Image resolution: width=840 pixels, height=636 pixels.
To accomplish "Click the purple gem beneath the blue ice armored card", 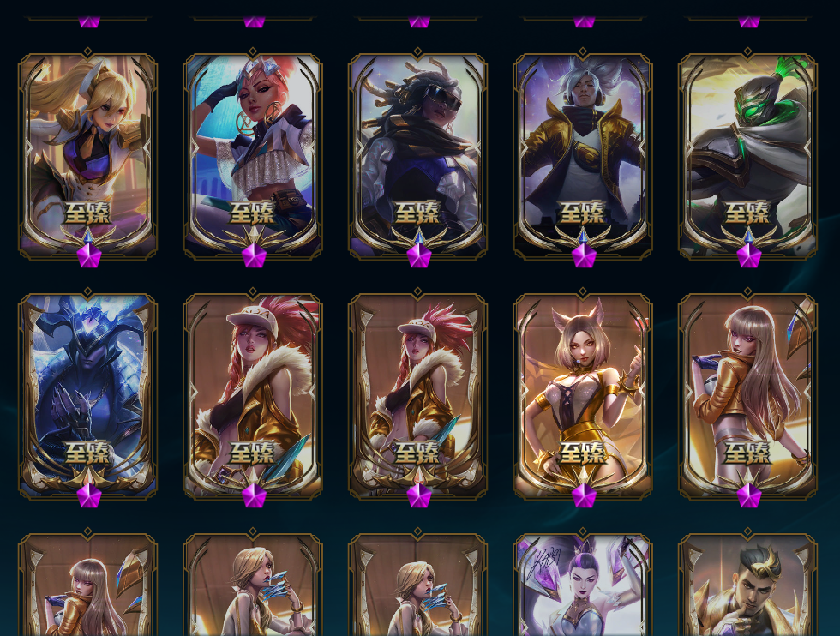I will (x=89, y=495).
